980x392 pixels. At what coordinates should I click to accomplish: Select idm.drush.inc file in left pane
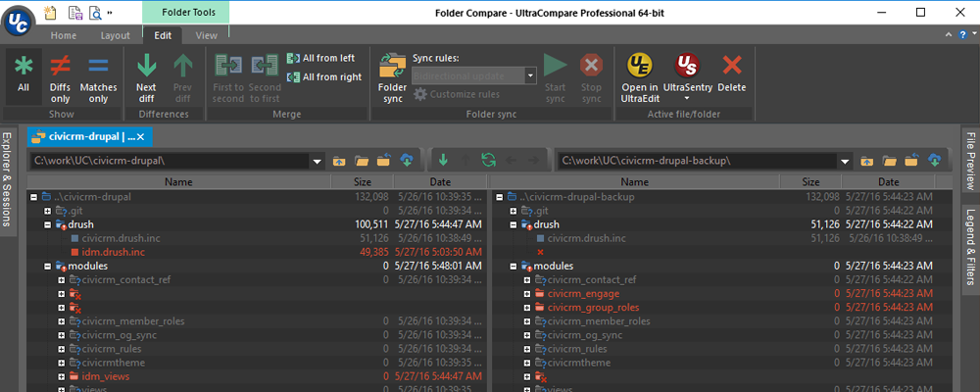114,252
